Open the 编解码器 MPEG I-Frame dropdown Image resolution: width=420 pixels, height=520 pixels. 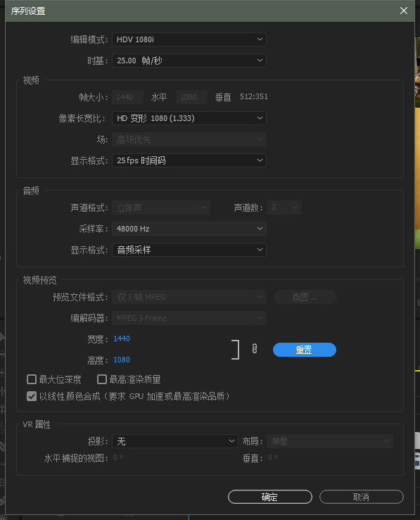click(x=189, y=318)
